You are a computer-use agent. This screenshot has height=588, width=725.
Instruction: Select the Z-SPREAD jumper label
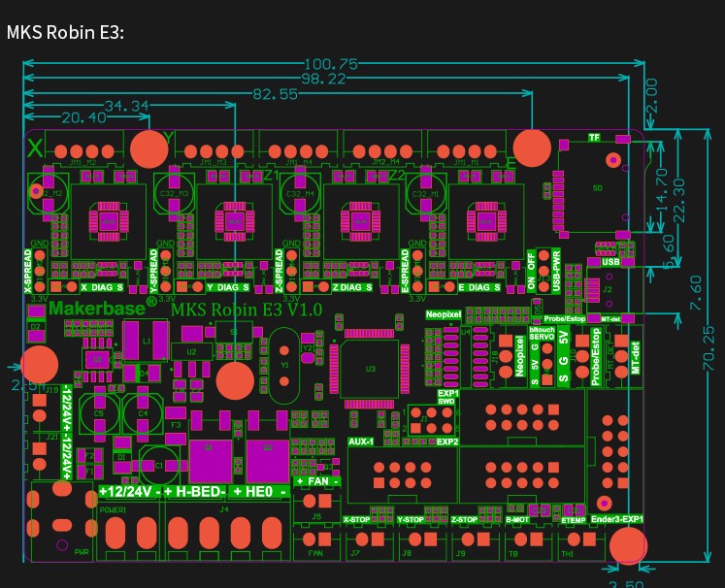279,271
